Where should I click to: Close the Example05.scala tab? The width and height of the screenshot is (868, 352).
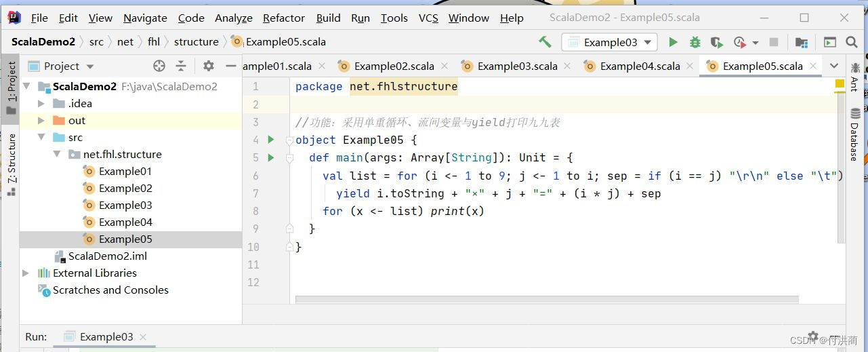[x=813, y=66]
